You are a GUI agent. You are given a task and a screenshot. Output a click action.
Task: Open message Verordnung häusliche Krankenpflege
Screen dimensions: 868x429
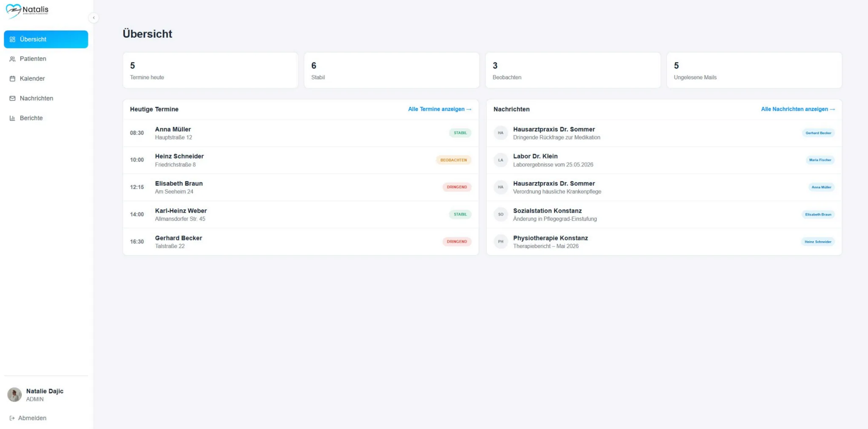pos(557,192)
